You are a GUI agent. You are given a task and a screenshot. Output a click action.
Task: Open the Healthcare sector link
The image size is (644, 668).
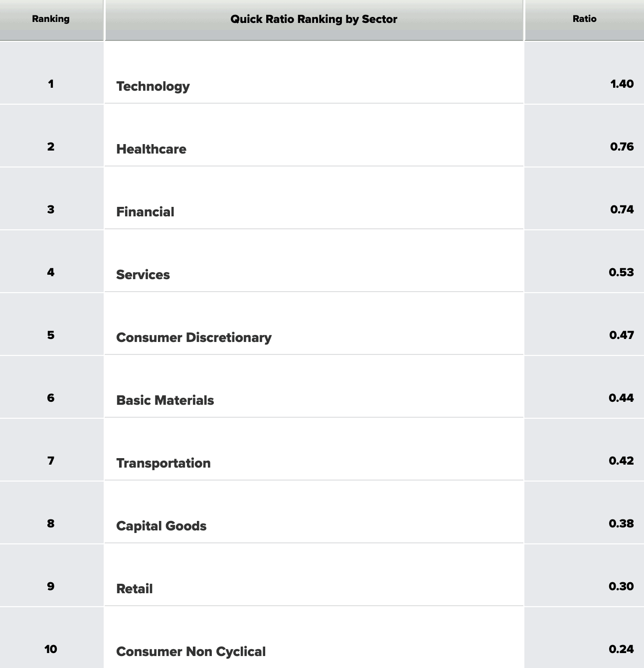pos(151,149)
